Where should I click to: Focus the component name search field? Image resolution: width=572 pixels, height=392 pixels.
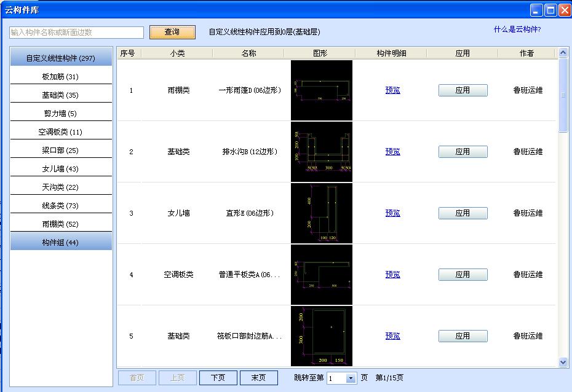[x=77, y=33]
